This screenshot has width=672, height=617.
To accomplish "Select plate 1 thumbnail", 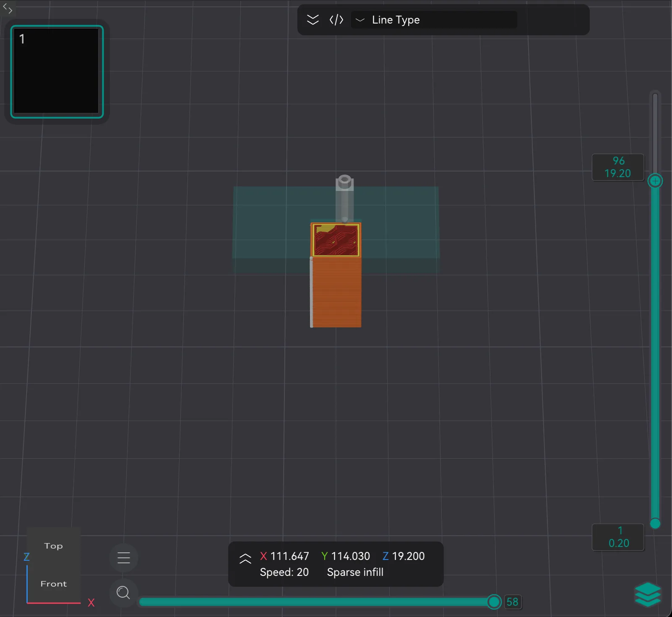I will [57, 72].
